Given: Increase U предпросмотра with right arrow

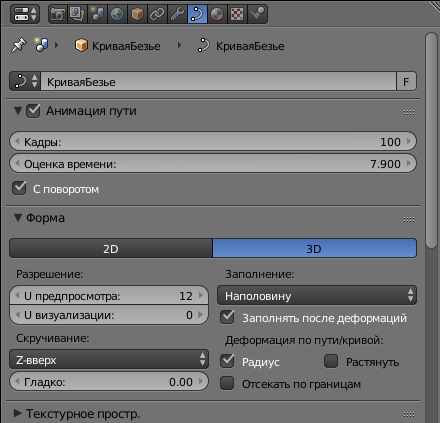Looking at the screenshot, I should 201,295.
